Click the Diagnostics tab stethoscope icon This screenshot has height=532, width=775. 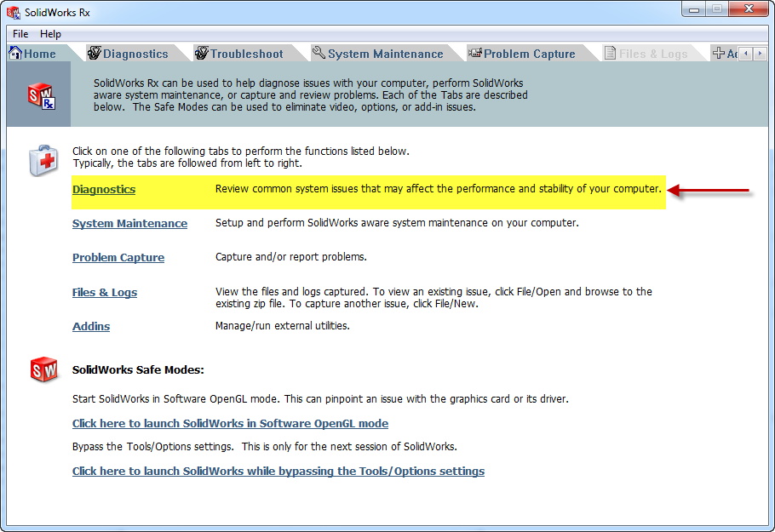(95, 53)
